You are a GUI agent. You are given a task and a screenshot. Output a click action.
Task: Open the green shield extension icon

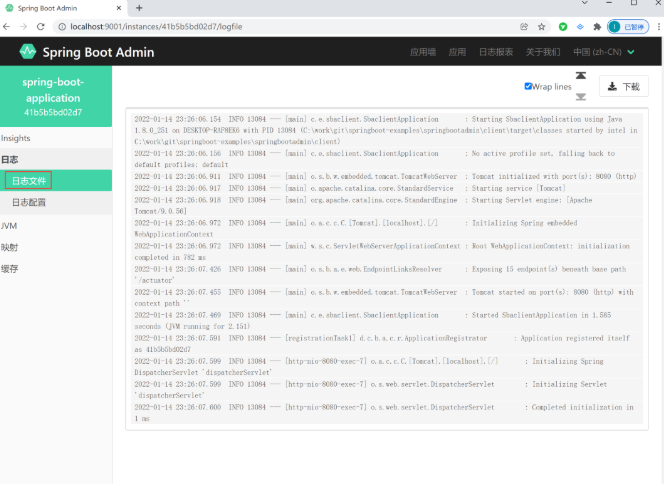coord(563,27)
